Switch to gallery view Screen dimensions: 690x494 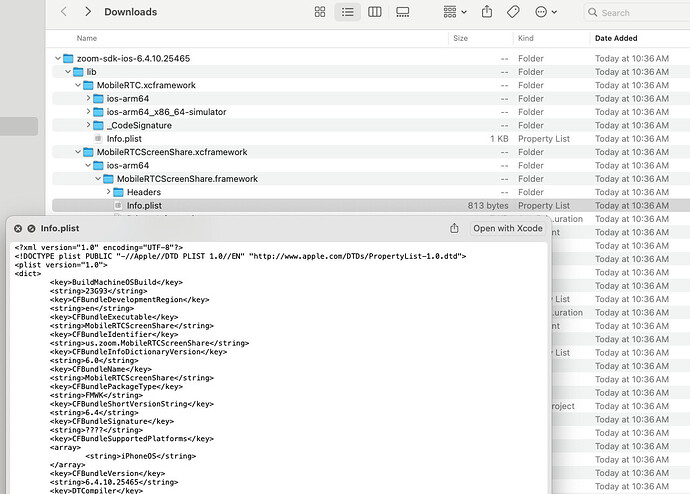(402, 12)
